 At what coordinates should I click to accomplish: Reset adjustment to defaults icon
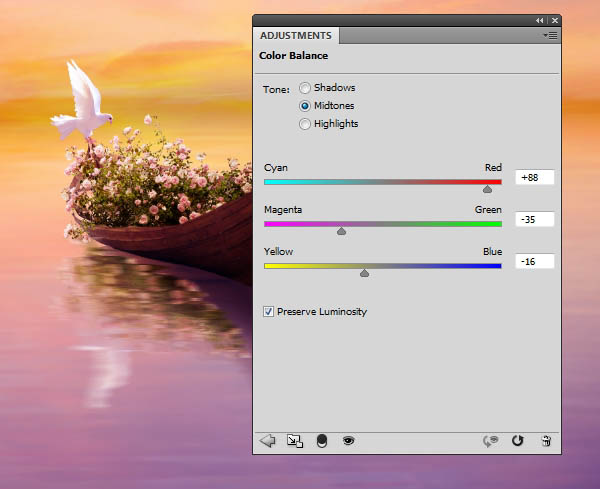point(517,441)
